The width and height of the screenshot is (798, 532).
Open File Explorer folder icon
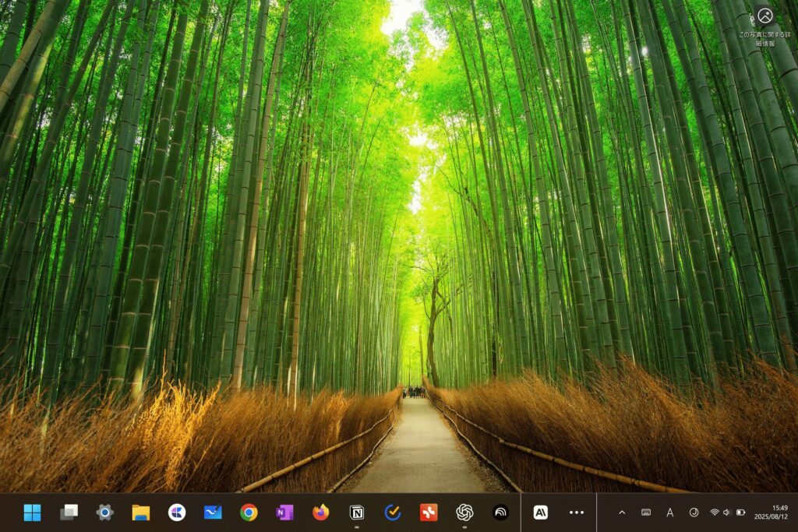141,512
